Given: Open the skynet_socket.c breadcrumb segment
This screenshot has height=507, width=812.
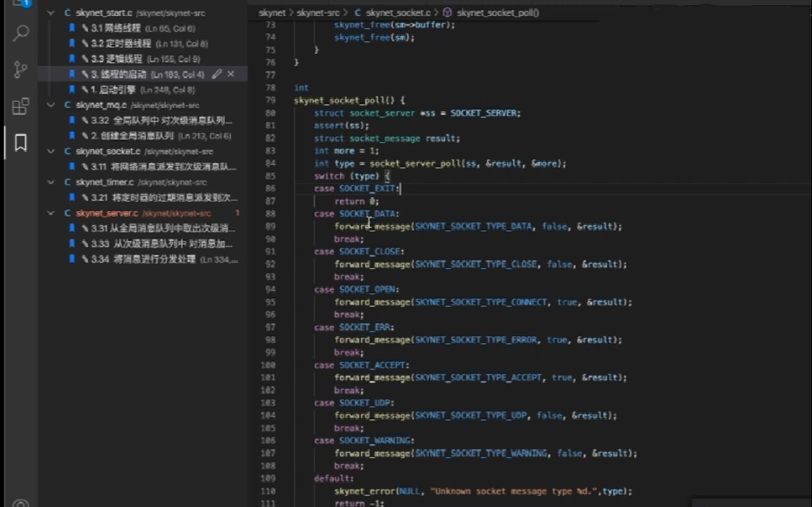Looking at the screenshot, I should (397, 12).
